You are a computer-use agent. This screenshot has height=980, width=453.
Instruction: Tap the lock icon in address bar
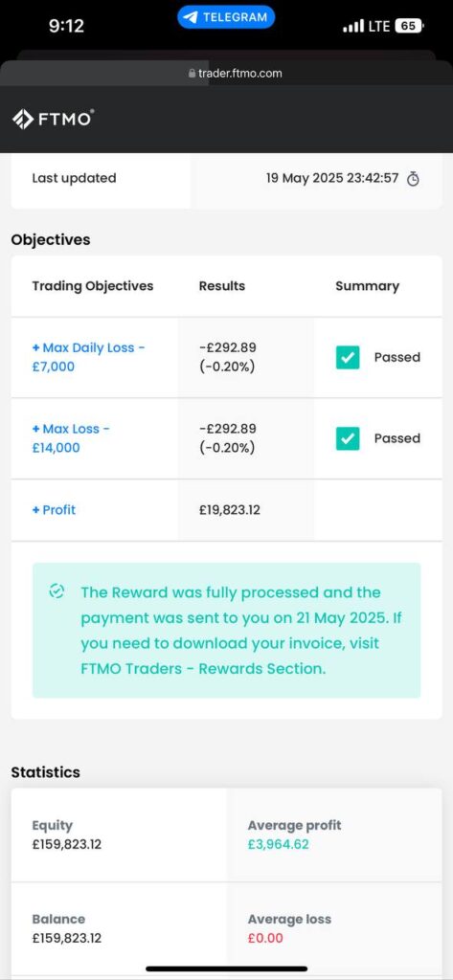(x=193, y=73)
